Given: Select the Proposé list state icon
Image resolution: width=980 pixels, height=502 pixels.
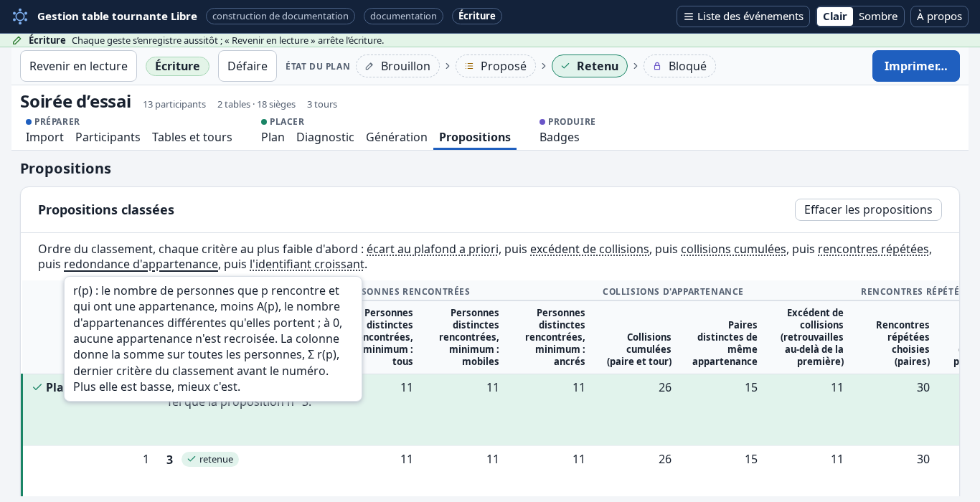Looking at the screenshot, I should 469,66.
